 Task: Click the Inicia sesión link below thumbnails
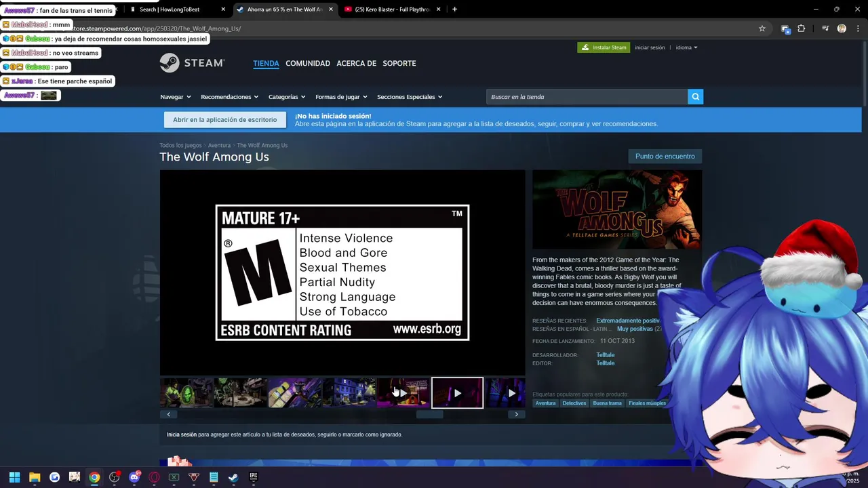pyautogui.click(x=182, y=434)
